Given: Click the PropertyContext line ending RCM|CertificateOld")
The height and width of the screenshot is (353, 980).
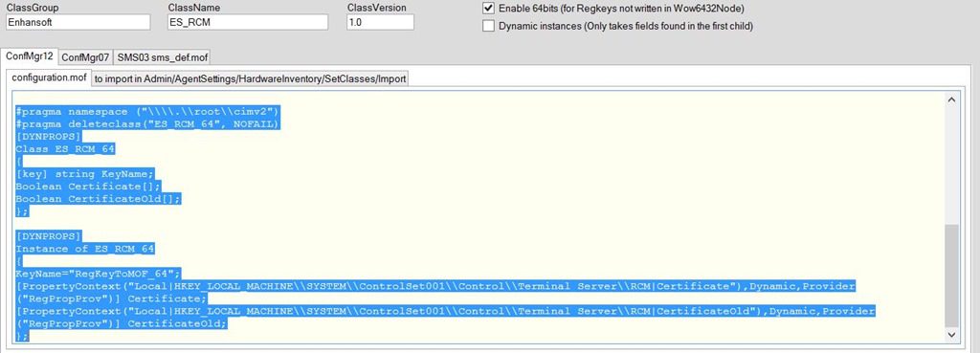Looking at the screenshot, I should 446,311.
